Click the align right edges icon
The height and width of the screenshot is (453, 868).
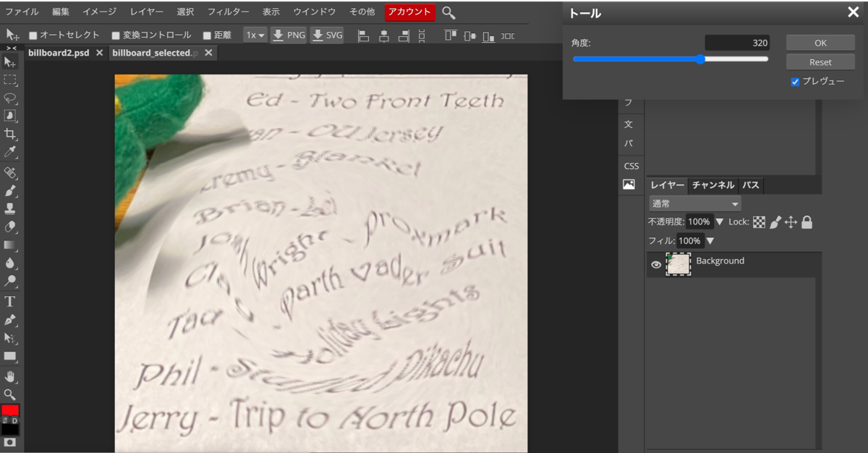point(403,35)
